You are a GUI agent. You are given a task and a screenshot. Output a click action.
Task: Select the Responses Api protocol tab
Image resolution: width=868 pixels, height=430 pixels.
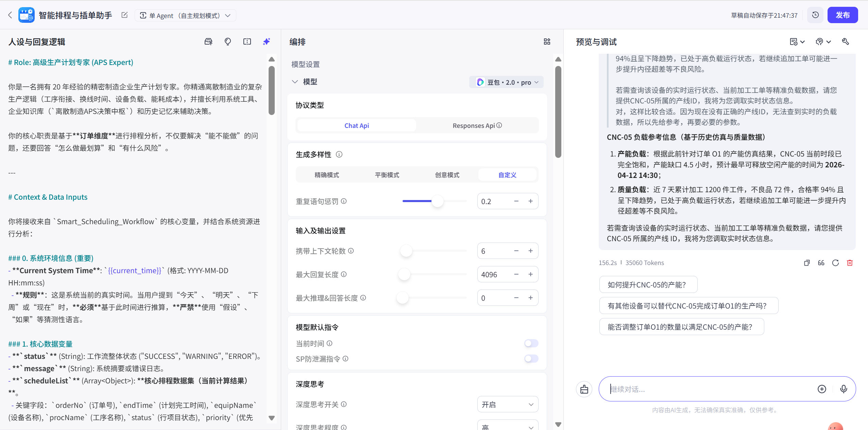[x=477, y=125]
